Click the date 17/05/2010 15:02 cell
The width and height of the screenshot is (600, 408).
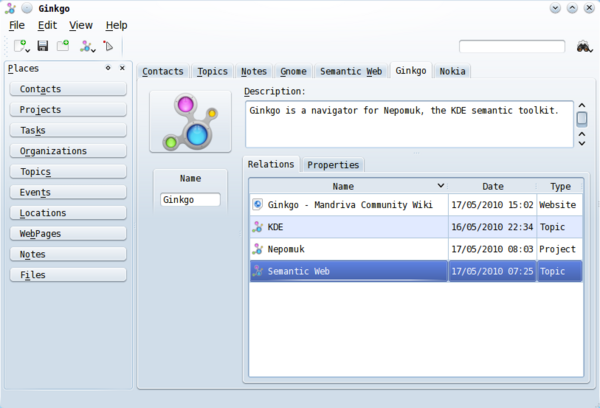492,205
